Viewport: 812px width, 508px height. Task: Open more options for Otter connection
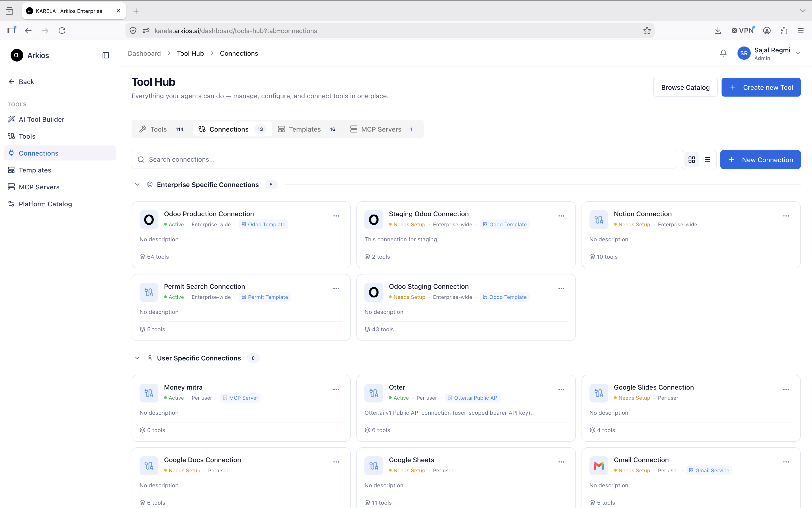pyautogui.click(x=561, y=389)
